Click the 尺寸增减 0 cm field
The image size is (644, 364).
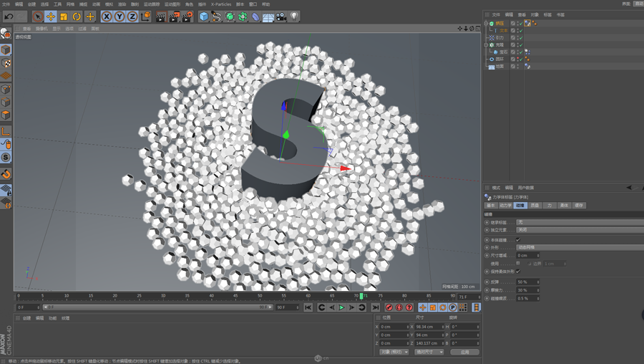pyautogui.click(x=528, y=255)
